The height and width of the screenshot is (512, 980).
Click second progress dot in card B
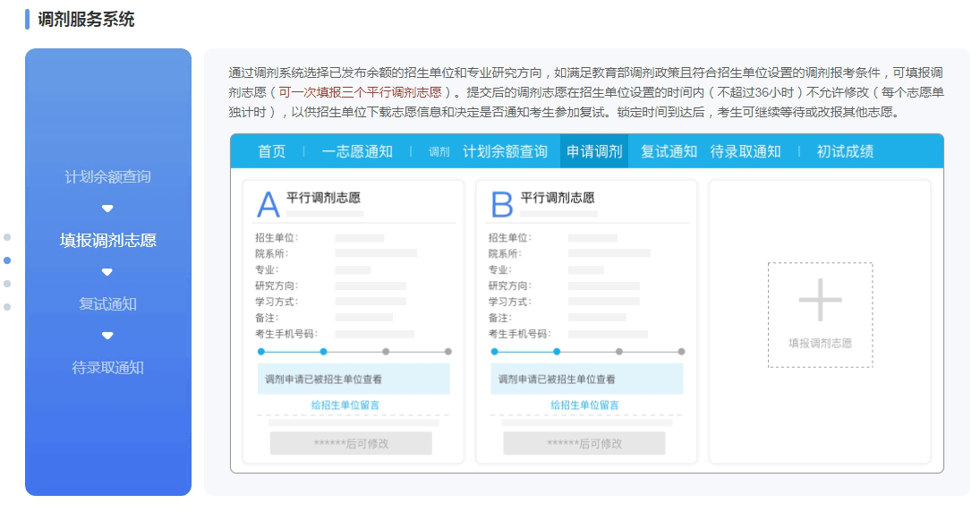[x=557, y=352]
